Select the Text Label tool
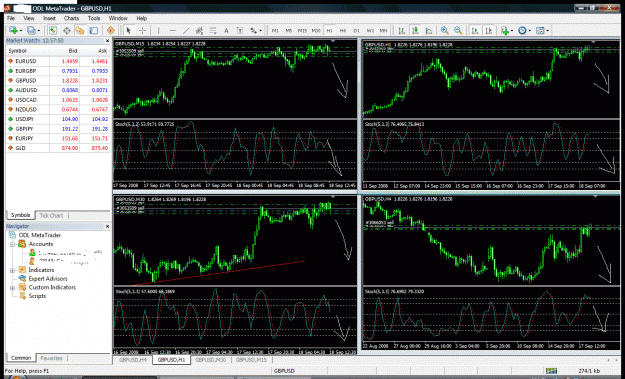Viewport: 625px width, 379px height. point(240,30)
